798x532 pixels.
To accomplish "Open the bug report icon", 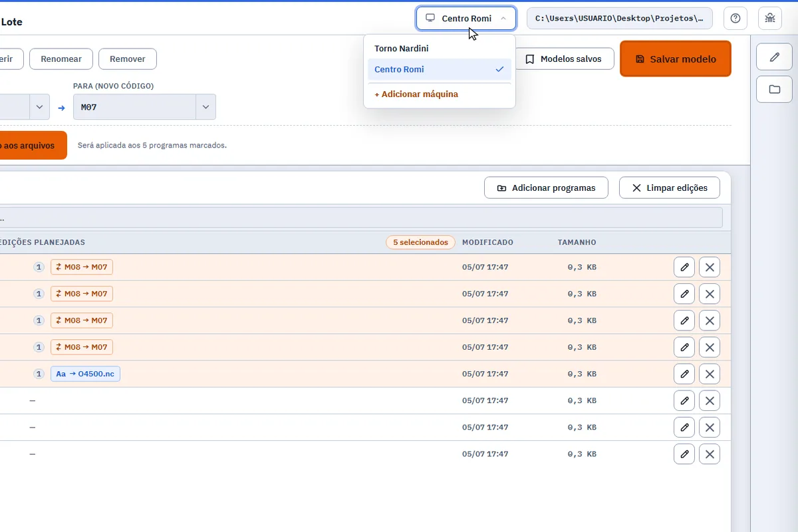I will coord(770,19).
